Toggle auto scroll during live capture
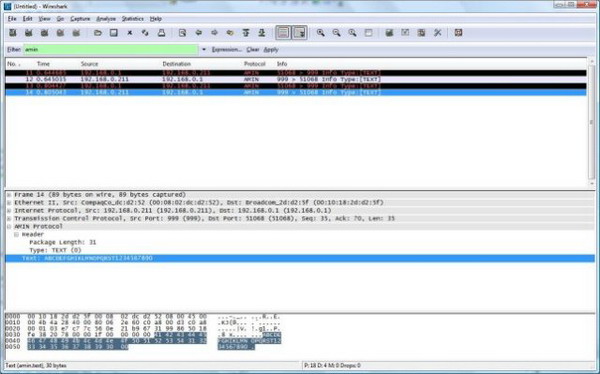Viewport: 600px width, 374px height. pos(300,33)
